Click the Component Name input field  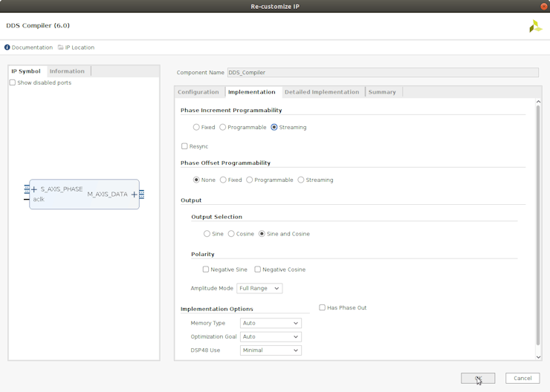pyautogui.click(x=383, y=73)
